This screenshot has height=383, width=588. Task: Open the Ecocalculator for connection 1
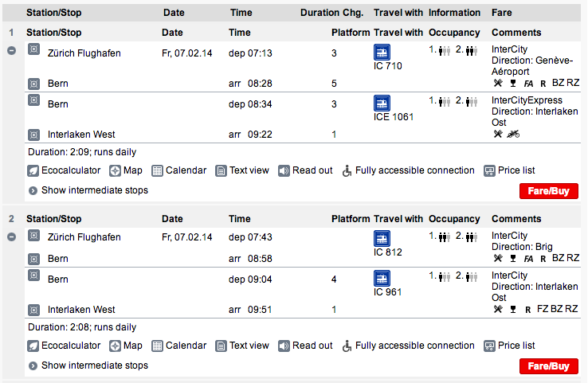click(64, 170)
